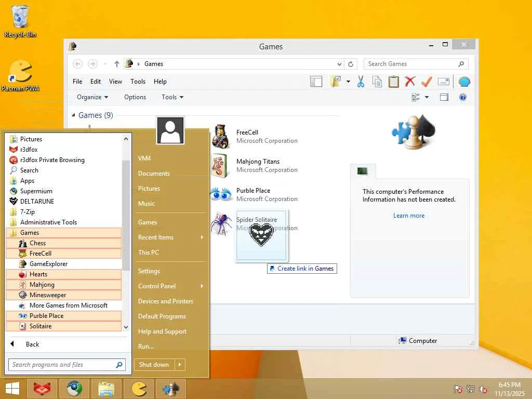Open the Tools dropdown in command bar
The height and width of the screenshot is (399, 532).
click(172, 97)
